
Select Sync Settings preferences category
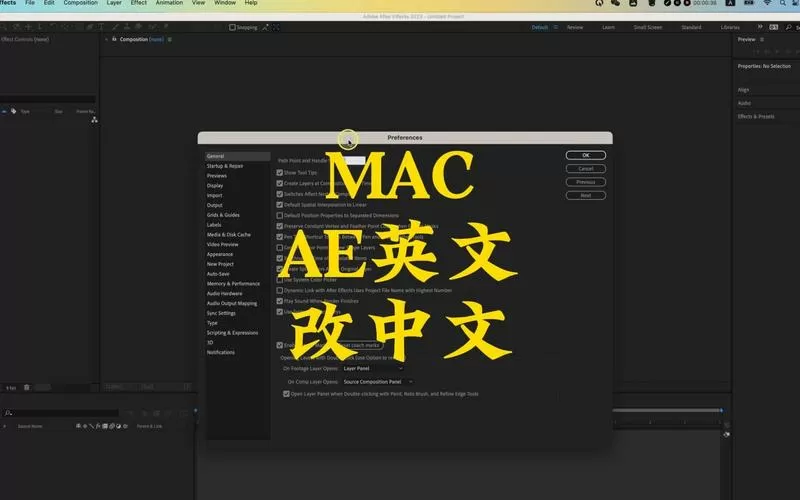click(221, 313)
